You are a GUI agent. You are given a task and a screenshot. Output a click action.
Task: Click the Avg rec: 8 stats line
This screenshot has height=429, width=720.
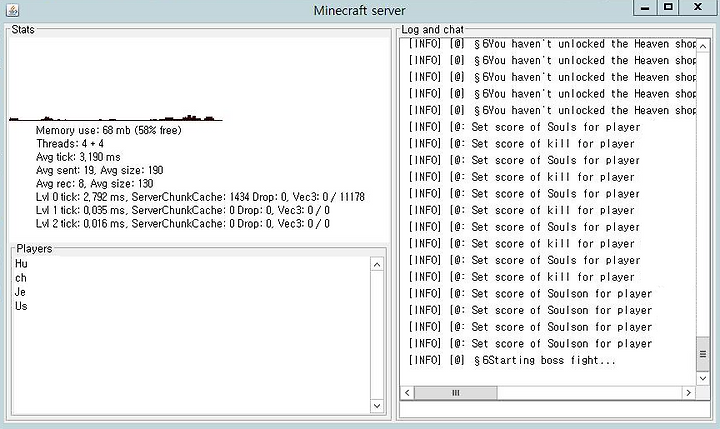(95, 184)
